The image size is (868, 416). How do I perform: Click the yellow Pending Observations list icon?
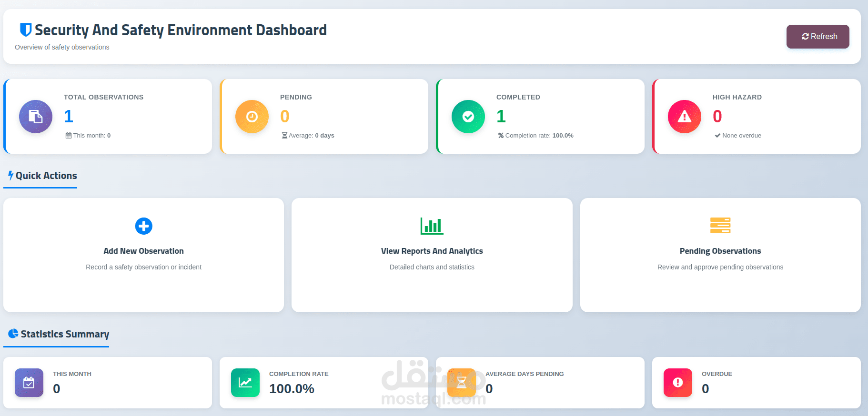coord(720,226)
